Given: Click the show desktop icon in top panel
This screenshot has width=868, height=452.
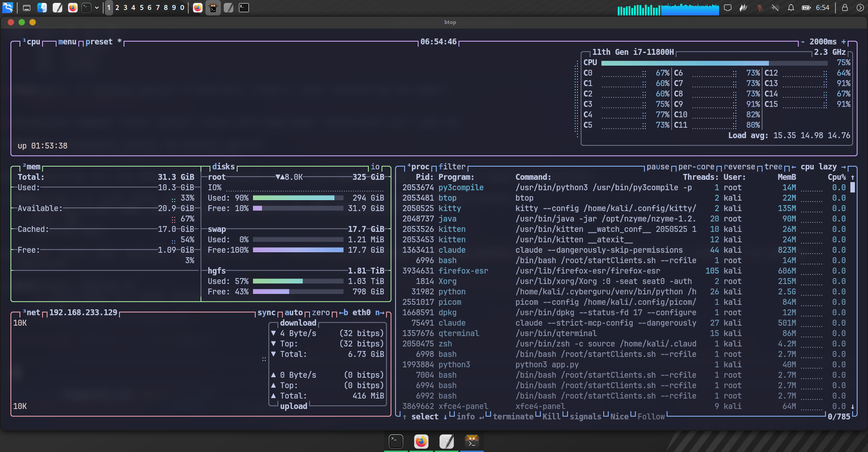Looking at the screenshot, I should pos(27,8).
